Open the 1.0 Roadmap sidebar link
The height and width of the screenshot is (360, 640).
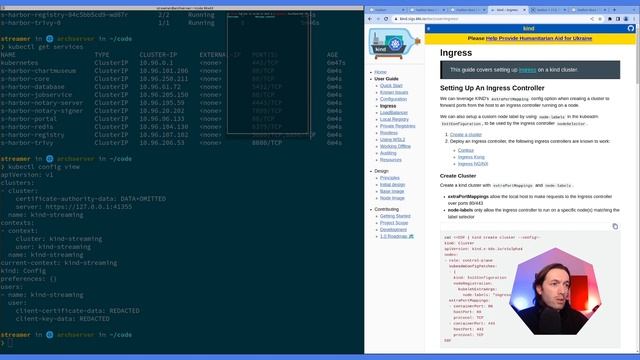tap(397, 236)
